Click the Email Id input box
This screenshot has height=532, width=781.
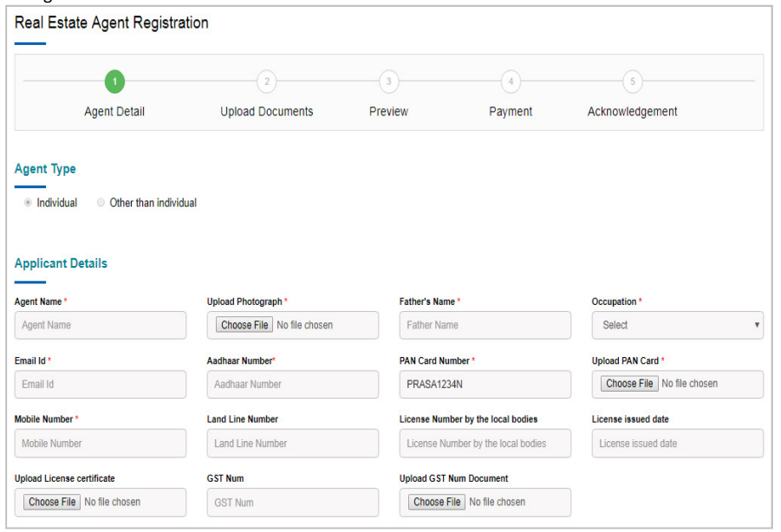click(x=101, y=384)
